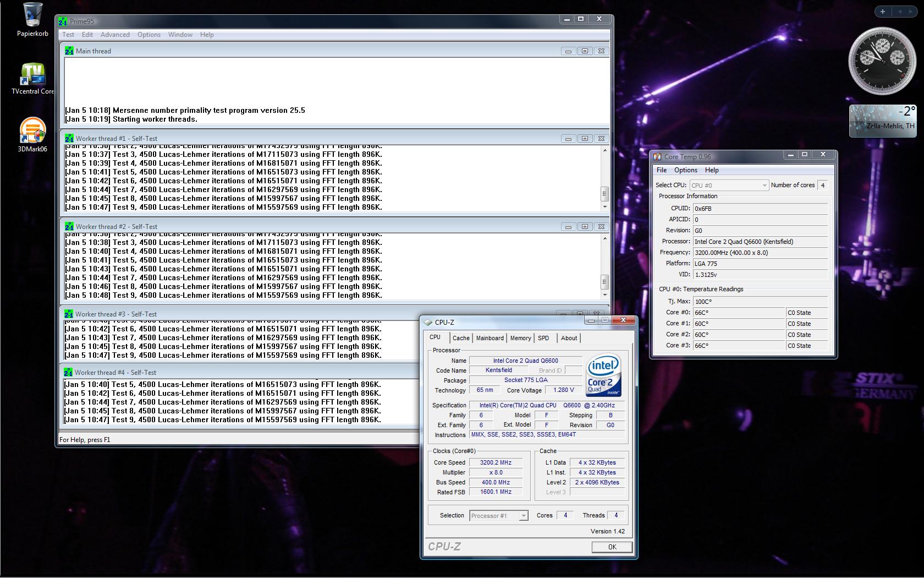
Task: Click the Worker thread #3 window icon
Action: click(x=68, y=314)
